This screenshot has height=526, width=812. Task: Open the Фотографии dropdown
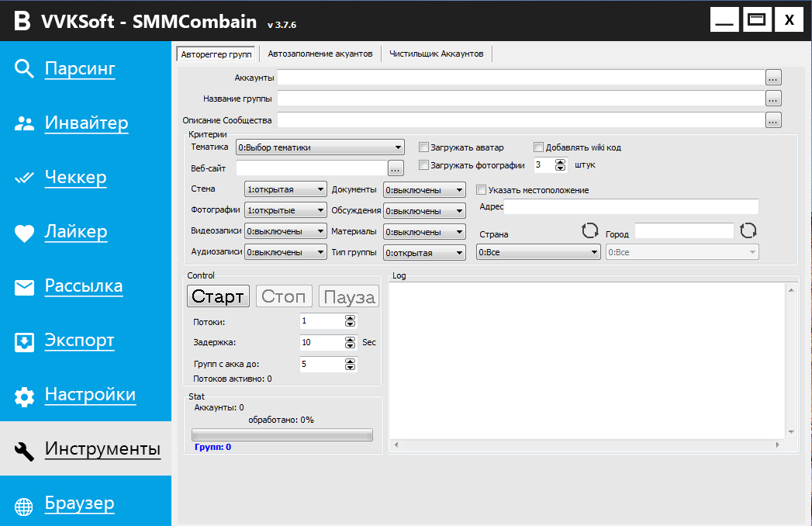(x=285, y=210)
